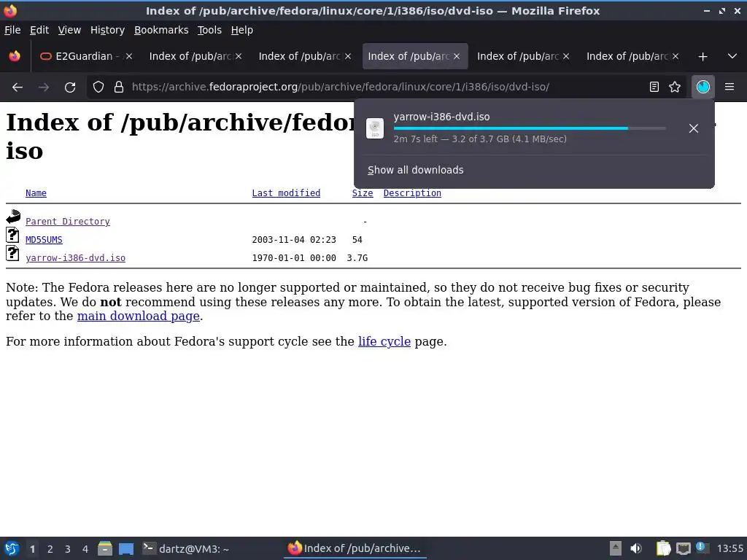Sort listing by Name column
747x560 pixels.
click(x=36, y=192)
